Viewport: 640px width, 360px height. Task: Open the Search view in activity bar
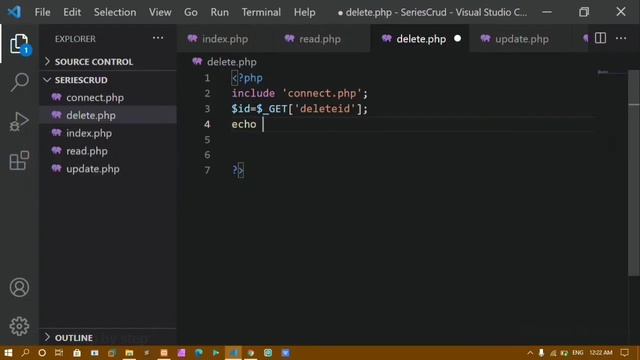[19, 82]
